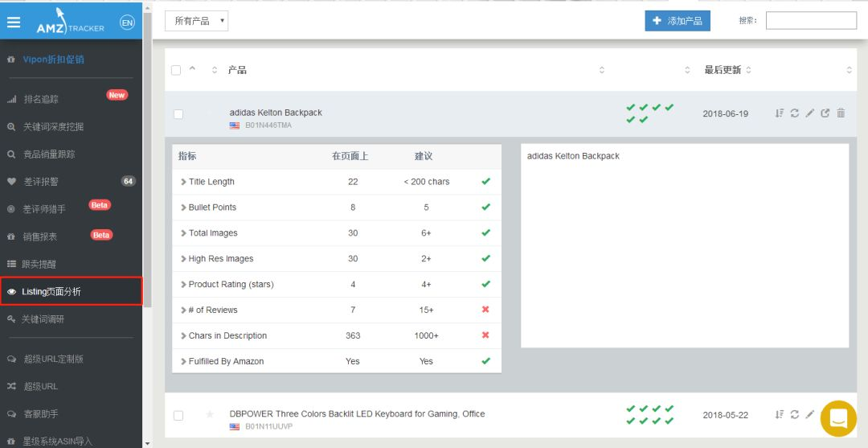This screenshot has height=448, width=868.
Task: Delete the adidas Kelton Backpack entry
Action: [x=841, y=113]
